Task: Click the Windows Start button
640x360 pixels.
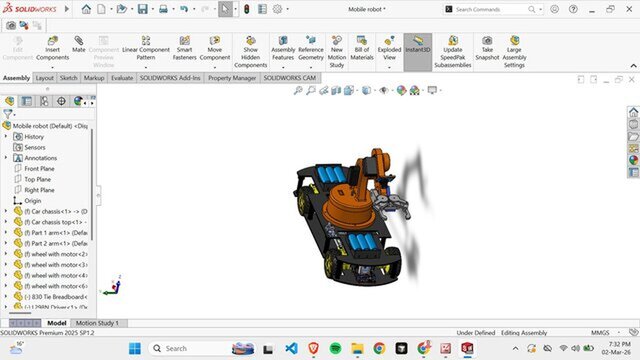Action: [135, 348]
